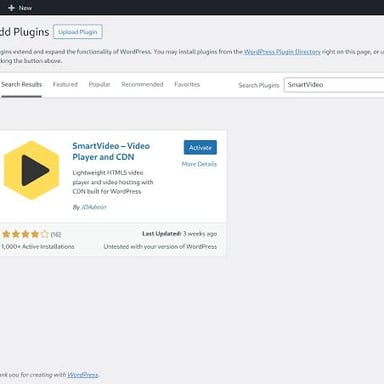
Task: Focus the Search Plugins input field
Action: (x=334, y=85)
